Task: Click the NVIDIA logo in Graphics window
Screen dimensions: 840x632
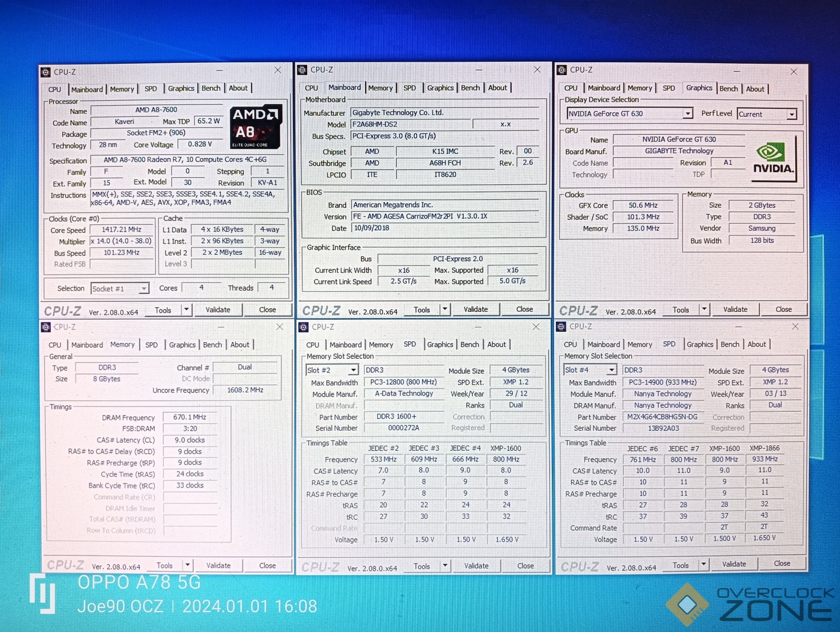Action: click(x=773, y=159)
